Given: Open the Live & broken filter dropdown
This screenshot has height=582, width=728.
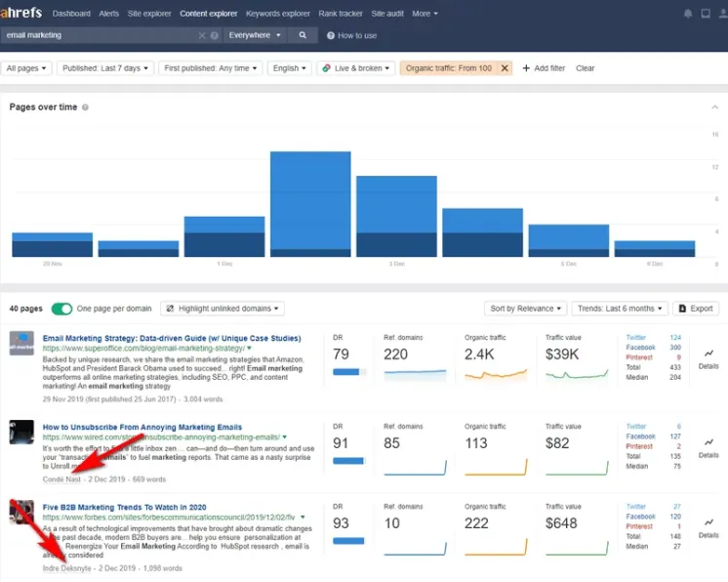Looking at the screenshot, I should tap(355, 68).
